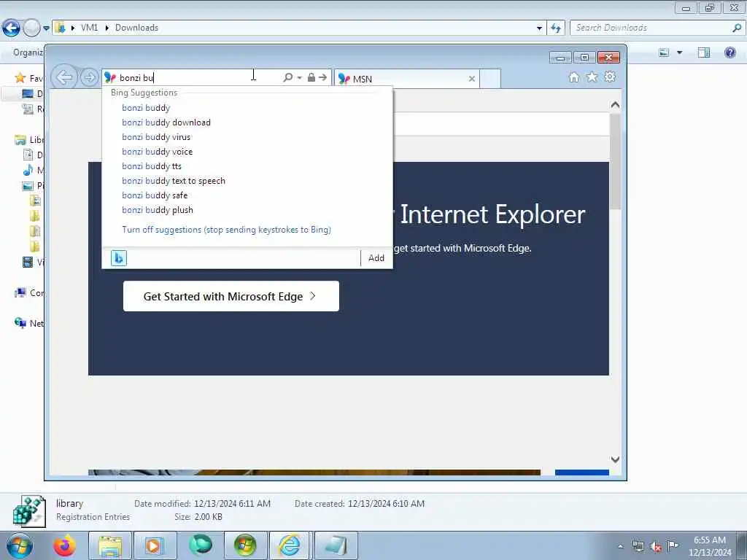
Task: Open the Internet Explorer Home icon
Action: point(574,77)
